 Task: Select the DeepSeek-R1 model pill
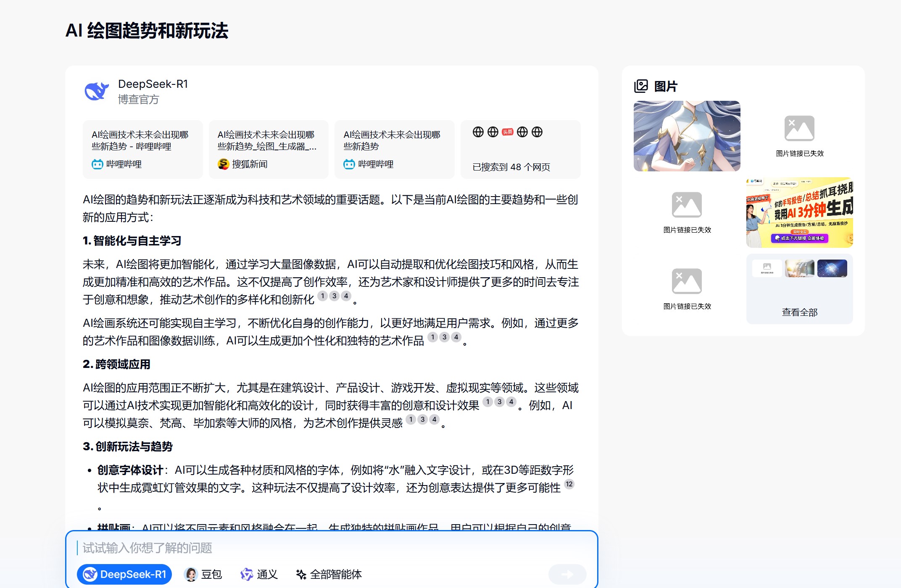pos(124,574)
